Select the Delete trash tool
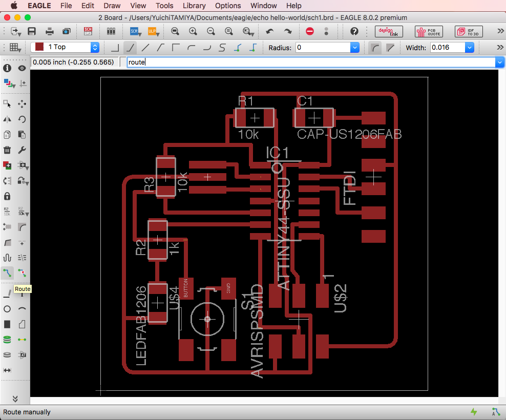 7,150
